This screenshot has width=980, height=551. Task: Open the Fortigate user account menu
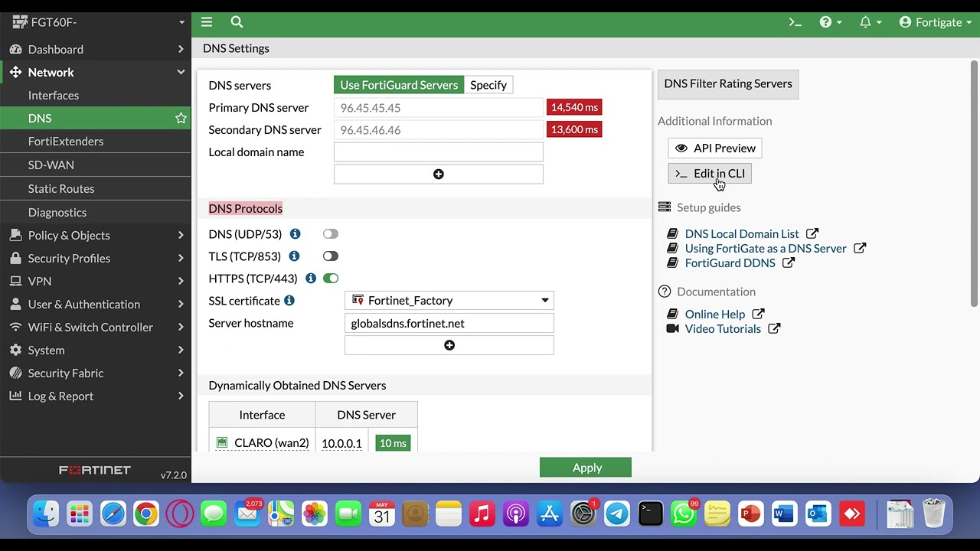pos(937,22)
